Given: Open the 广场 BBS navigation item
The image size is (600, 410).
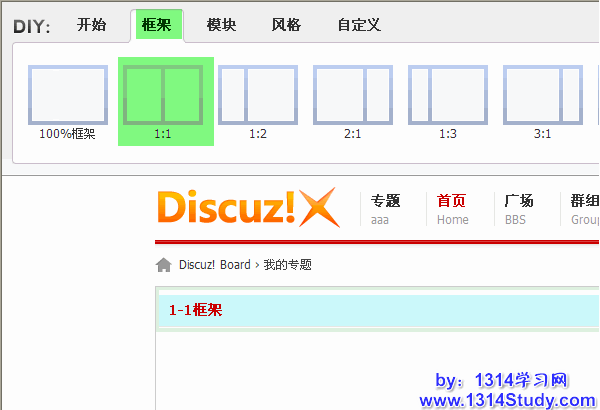Looking at the screenshot, I should point(518,208).
